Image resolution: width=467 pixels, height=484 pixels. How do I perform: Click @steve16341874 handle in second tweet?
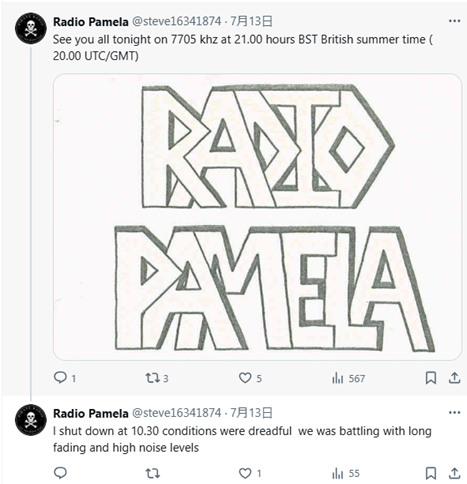point(177,413)
